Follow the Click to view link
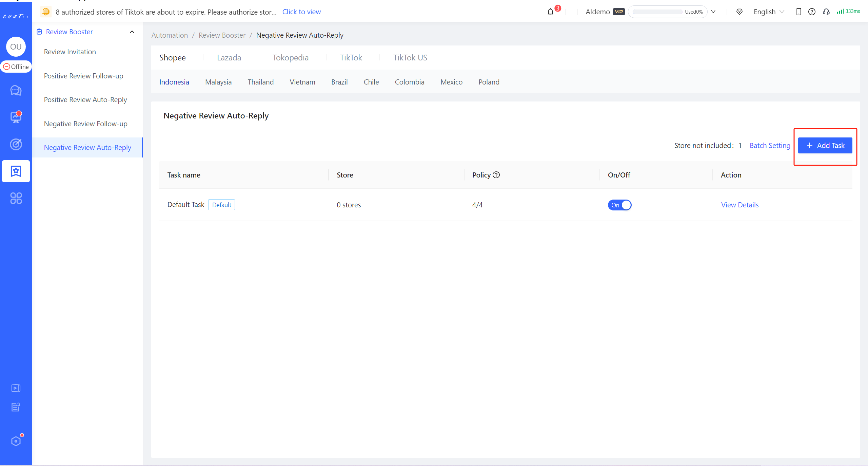The height and width of the screenshot is (466, 868). click(301, 12)
